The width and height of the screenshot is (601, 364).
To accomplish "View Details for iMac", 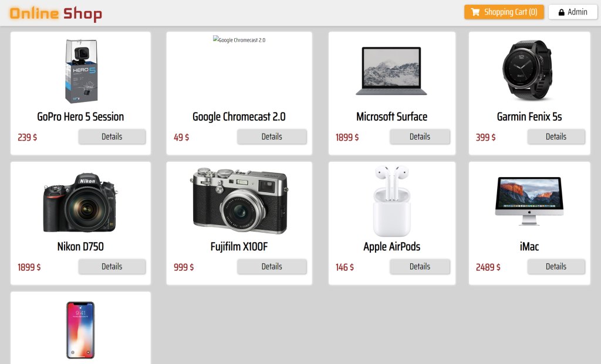I will click(556, 266).
